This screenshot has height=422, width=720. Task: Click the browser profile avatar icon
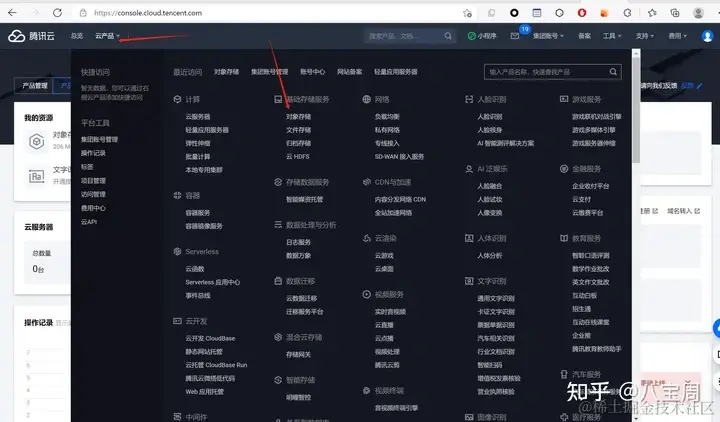tap(698, 13)
